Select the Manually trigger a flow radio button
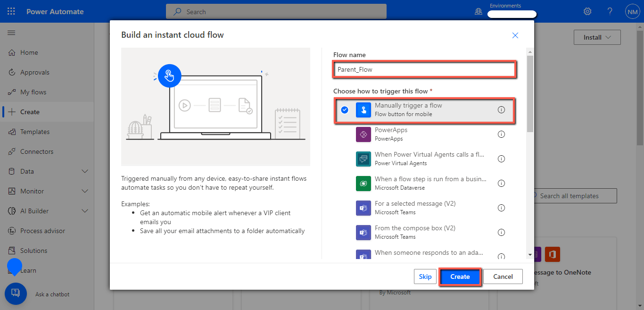The width and height of the screenshot is (644, 310). (345, 109)
